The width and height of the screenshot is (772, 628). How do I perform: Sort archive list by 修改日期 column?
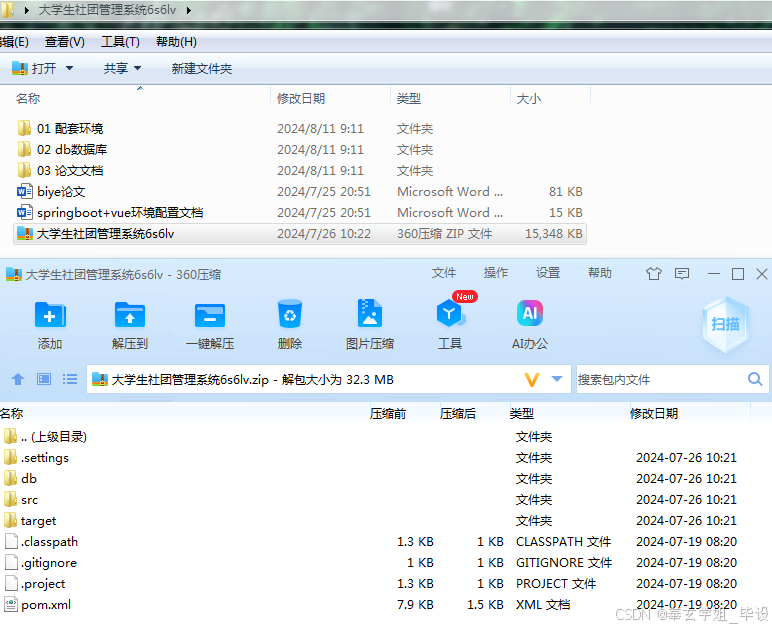654,413
